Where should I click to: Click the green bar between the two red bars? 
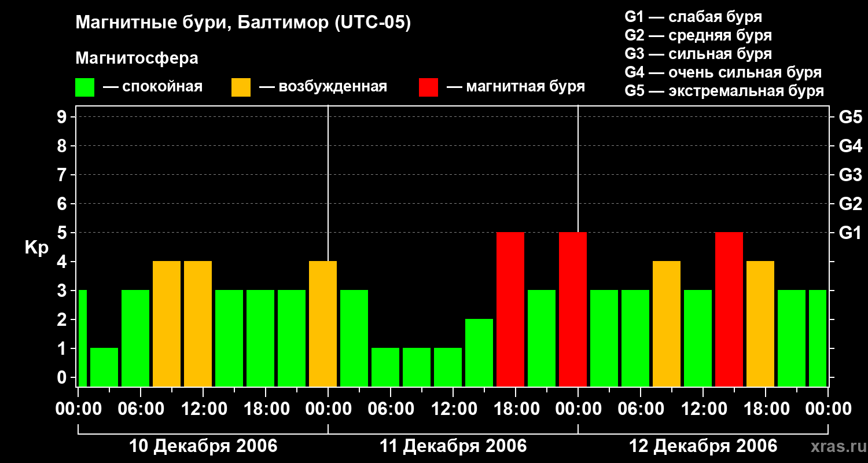pyautogui.click(x=542, y=338)
